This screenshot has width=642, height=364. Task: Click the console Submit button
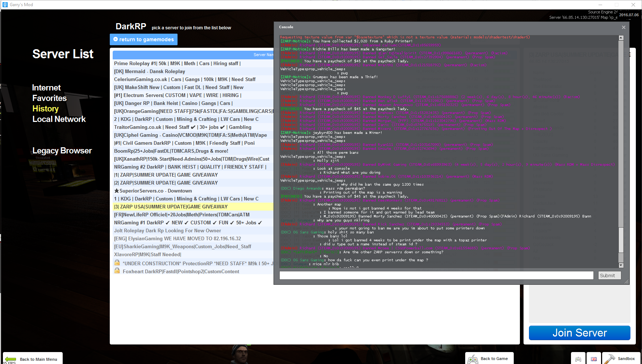609,275
